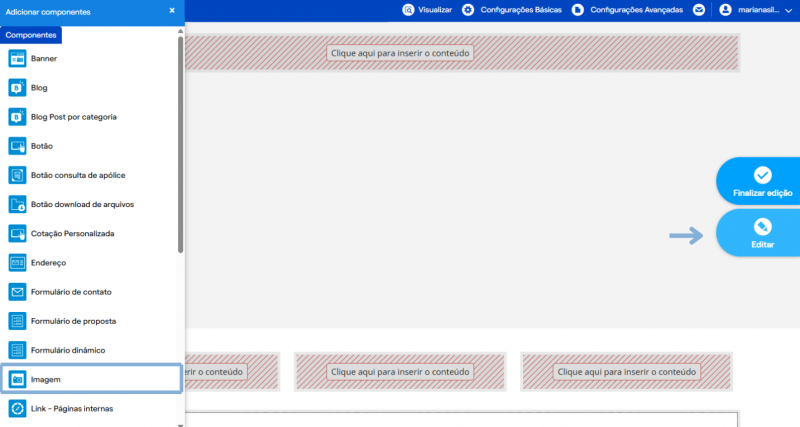
Task: Close the Adicionar componentes panel
Action: [x=172, y=10]
